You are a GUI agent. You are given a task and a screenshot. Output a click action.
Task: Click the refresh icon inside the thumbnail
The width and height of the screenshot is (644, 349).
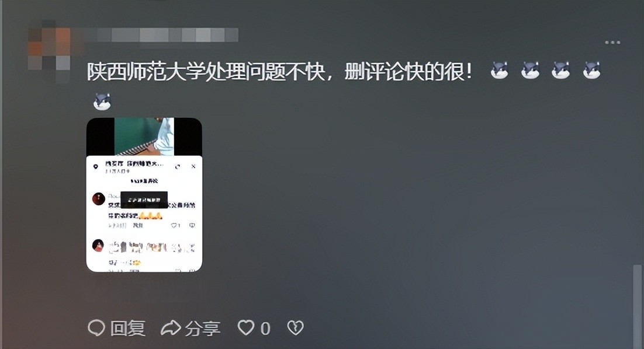(178, 166)
